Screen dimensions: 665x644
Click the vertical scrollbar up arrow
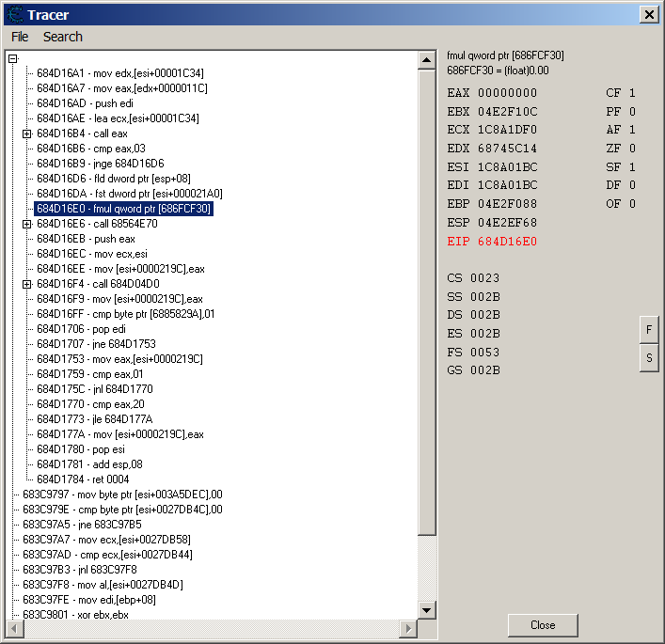(427, 59)
